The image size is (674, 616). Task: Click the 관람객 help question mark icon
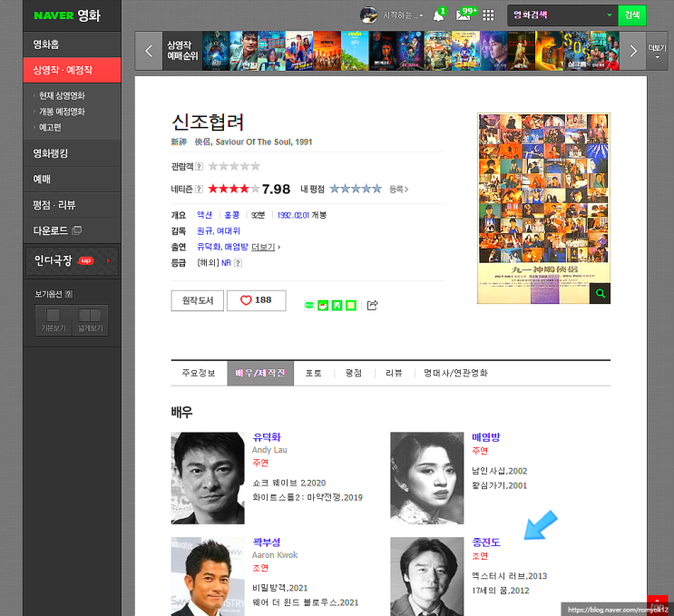pyautogui.click(x=199, y=166)
